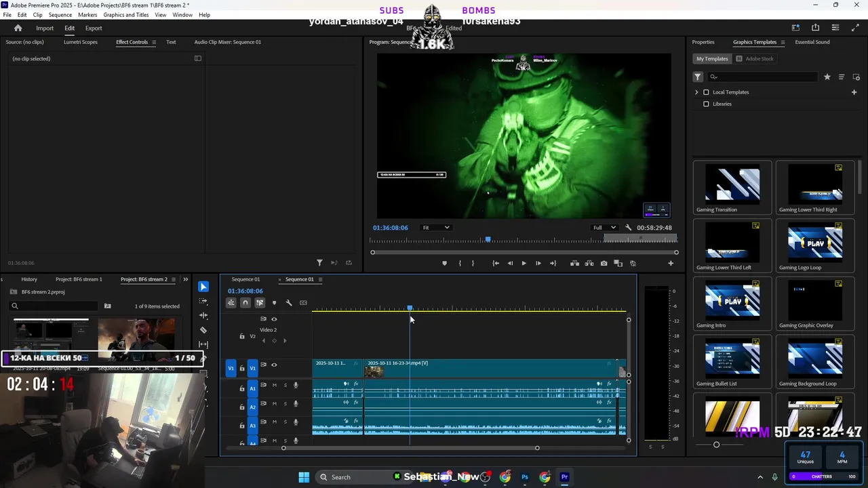Open the Effect Controls panel menu

(x=154, y=42)
